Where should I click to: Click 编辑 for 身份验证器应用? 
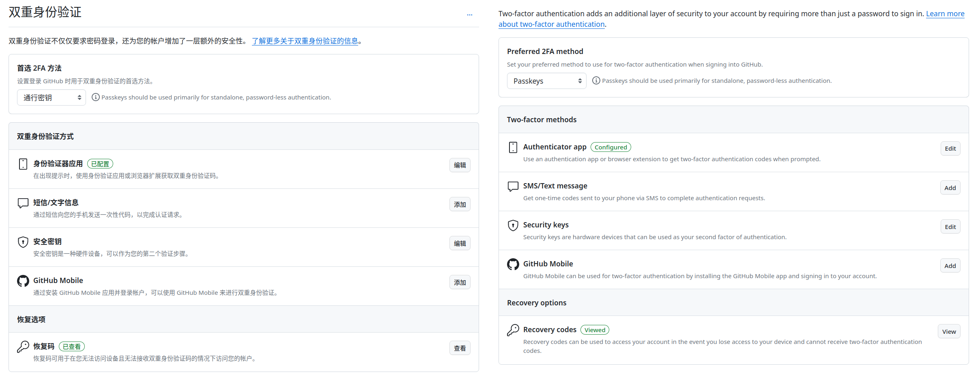tap(460, 165)
